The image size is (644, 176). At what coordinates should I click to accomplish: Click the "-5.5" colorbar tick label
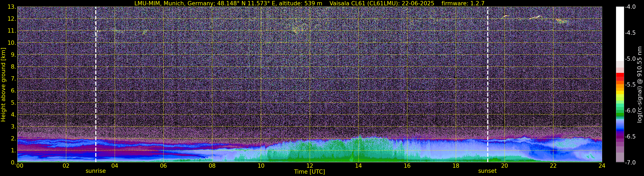point(630,85)
